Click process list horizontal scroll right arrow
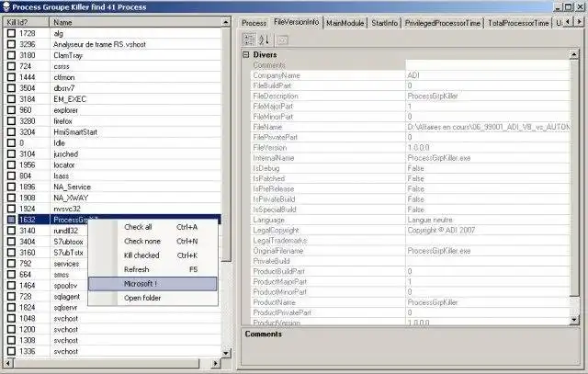This screenshot has width=588, height=374. (215, 363)
